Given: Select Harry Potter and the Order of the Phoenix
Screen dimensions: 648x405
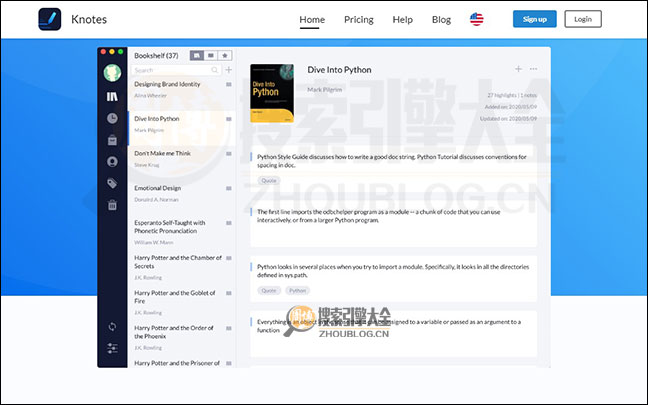Looking at the screenshot, I should point(182,338).
